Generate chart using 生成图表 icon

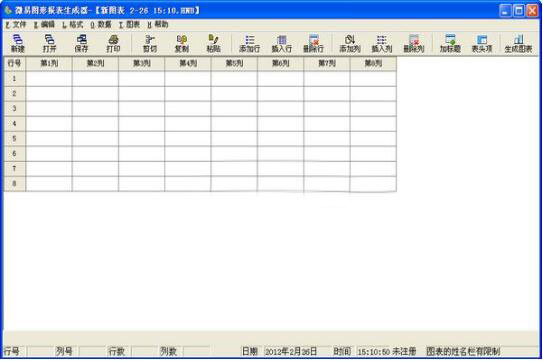(x=518, y=43)
